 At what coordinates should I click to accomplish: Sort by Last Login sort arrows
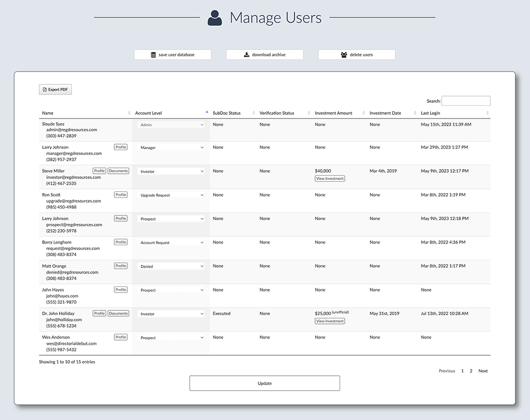tap(487, 113)
